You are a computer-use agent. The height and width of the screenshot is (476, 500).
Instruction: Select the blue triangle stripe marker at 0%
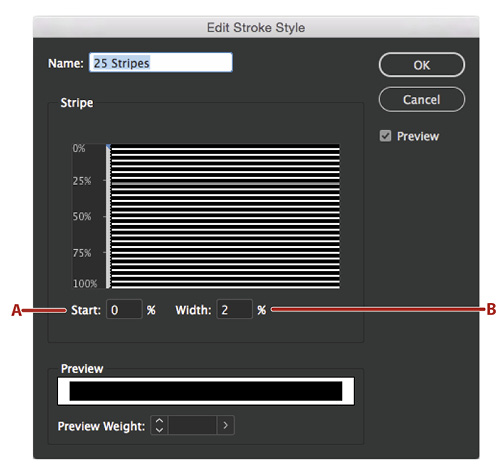pyautogui.click(x=108, y=146)
